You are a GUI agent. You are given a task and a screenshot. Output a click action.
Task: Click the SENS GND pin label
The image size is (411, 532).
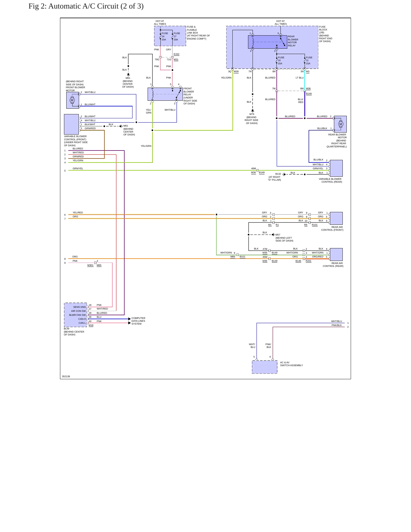[79, 307]
